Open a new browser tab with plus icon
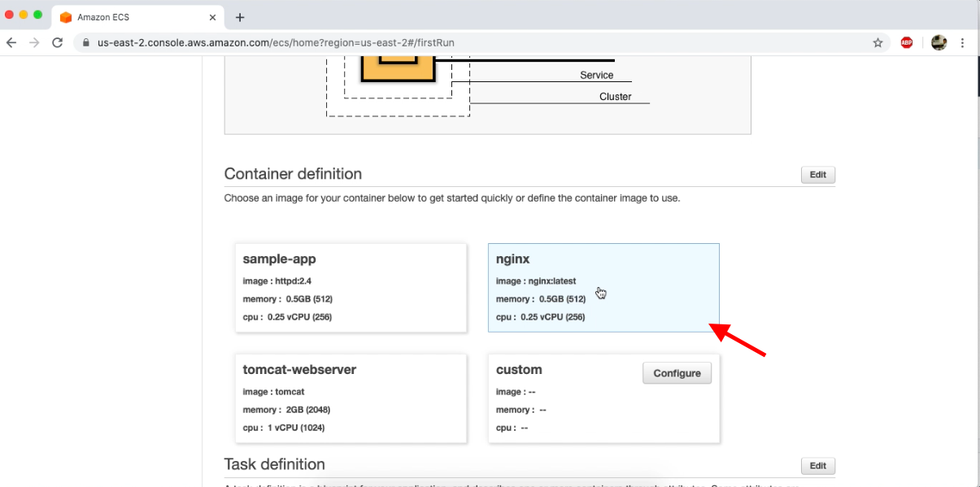The height and width of the screenshot is (487, 980). tap(239, 16)
